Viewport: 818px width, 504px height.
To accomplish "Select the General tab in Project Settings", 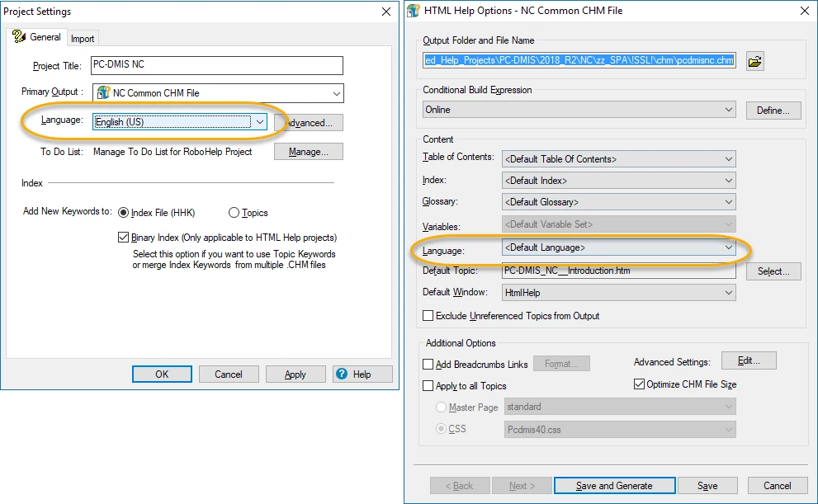I will click(37, 37).
